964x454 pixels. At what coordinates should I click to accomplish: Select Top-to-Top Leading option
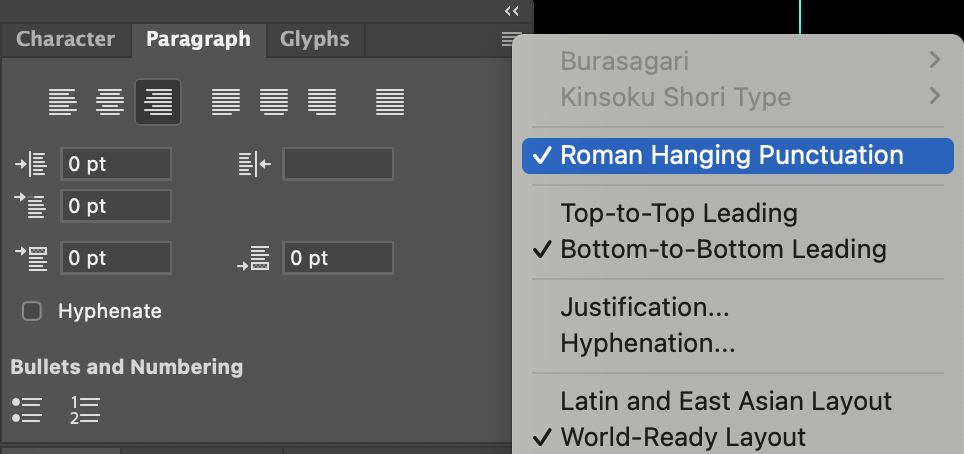pos(678,213)
